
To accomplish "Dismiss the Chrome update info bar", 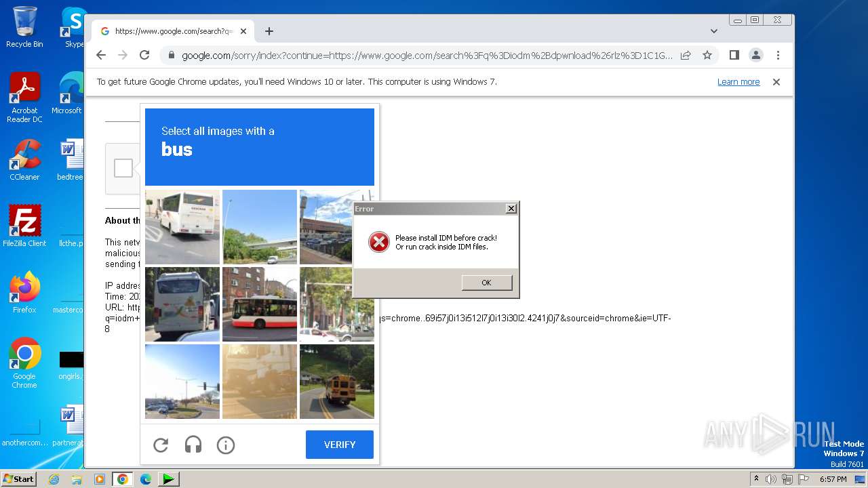I will 776,82.
